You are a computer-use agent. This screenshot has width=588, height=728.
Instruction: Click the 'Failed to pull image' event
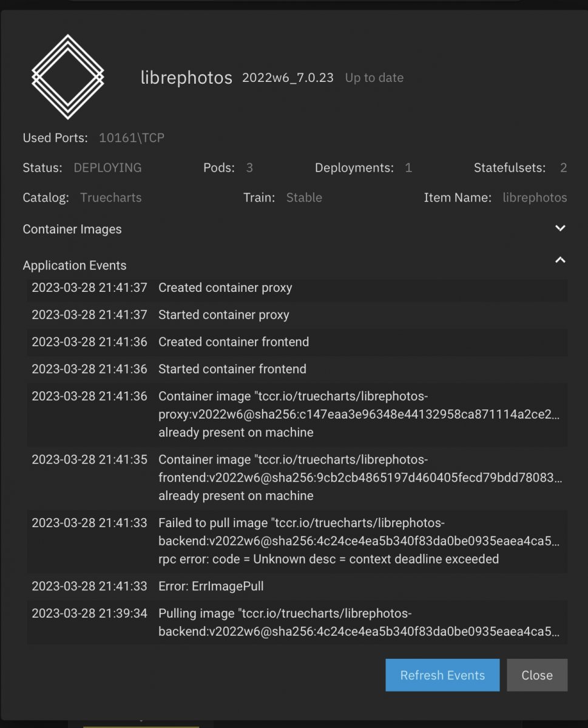click(x=297, y=541)
